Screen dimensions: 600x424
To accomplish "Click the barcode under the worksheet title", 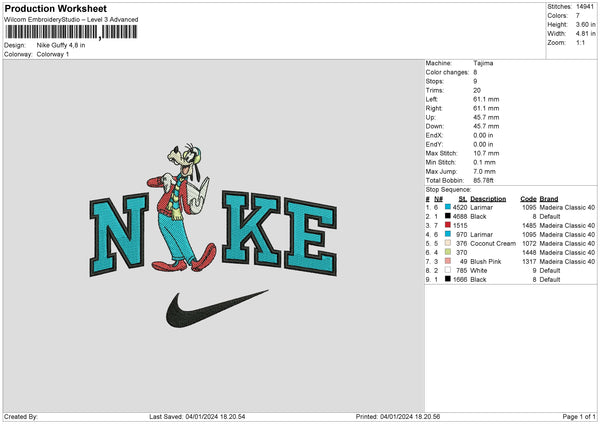I will coord(71,32).
